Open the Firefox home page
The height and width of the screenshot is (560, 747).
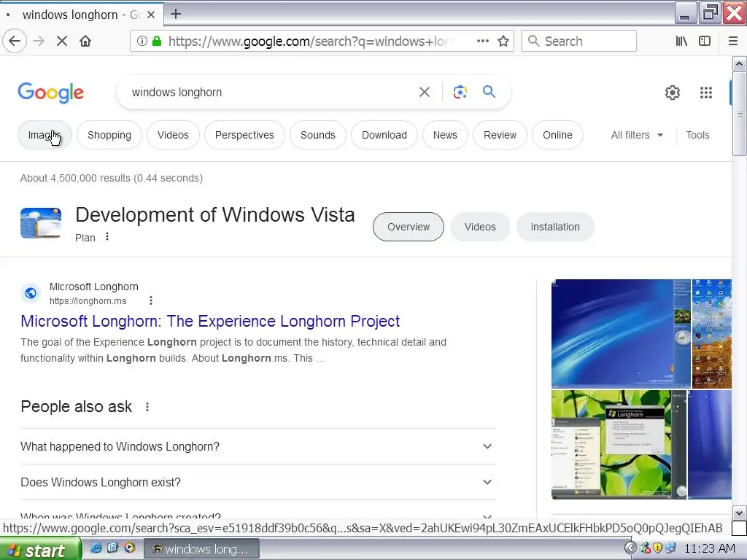click(85, 41)
